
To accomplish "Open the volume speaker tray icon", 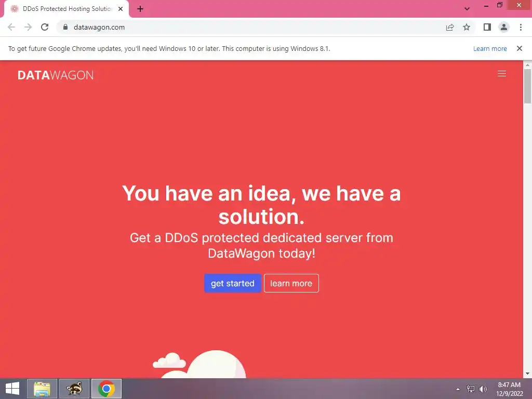I will pos(483,389).
